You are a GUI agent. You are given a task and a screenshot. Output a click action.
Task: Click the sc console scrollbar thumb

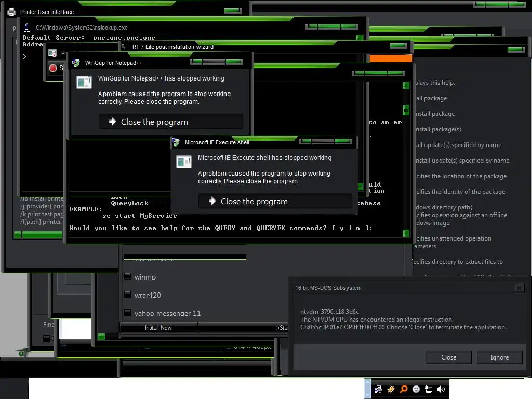coord(406,110)
